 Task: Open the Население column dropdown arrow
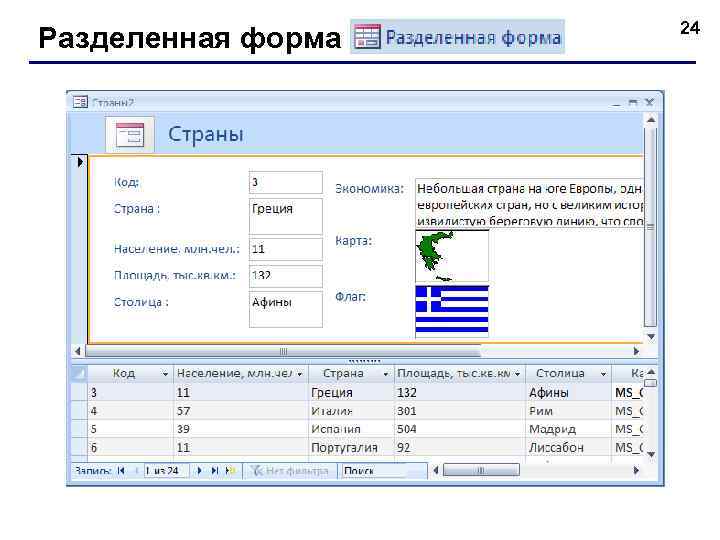[x=300, y=375]
